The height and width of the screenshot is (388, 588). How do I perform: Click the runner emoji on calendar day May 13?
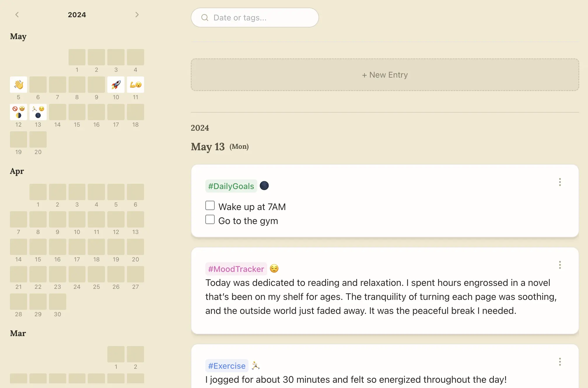pyautogui.click(x=35, y=109)
